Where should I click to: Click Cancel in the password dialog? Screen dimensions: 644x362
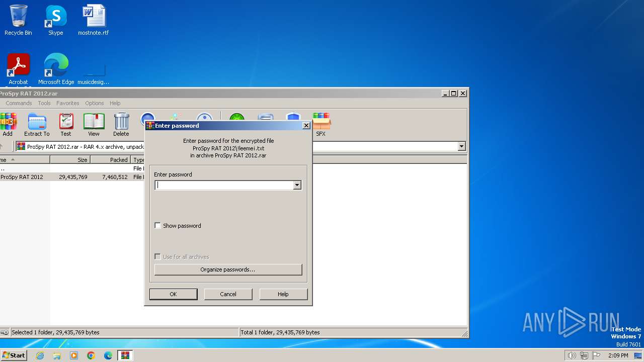coord(228,294)
